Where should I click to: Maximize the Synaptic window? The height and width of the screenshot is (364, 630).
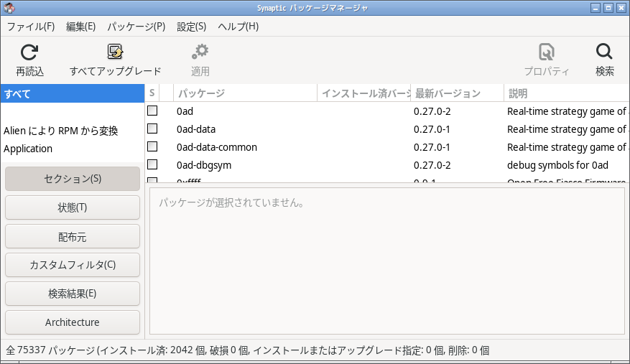tap(608, 8)
